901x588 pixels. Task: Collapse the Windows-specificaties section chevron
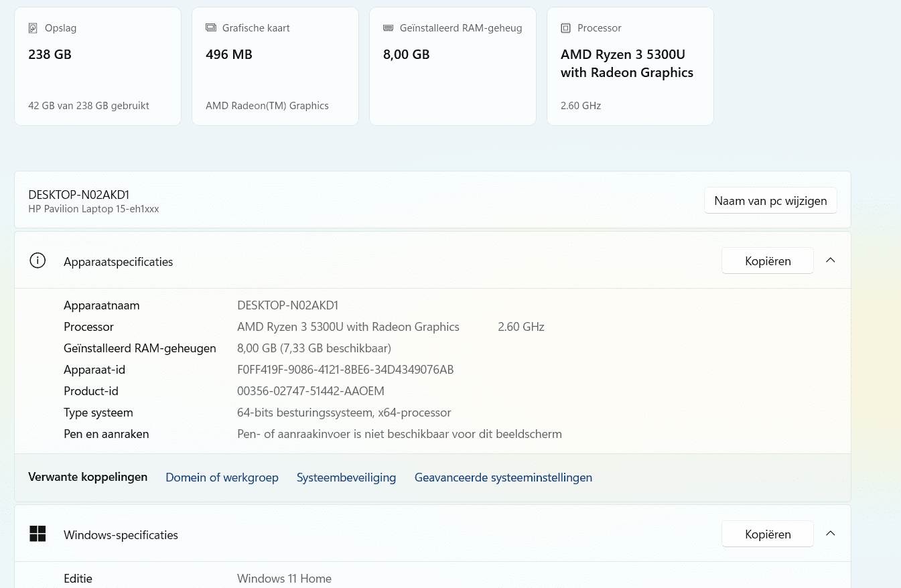tap(830, 534)
